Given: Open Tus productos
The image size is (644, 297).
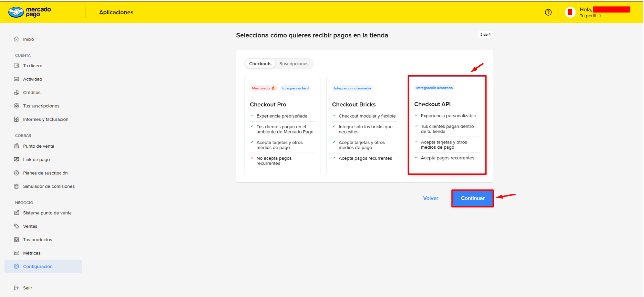Looking at the screenshot, I should [37, 240].
